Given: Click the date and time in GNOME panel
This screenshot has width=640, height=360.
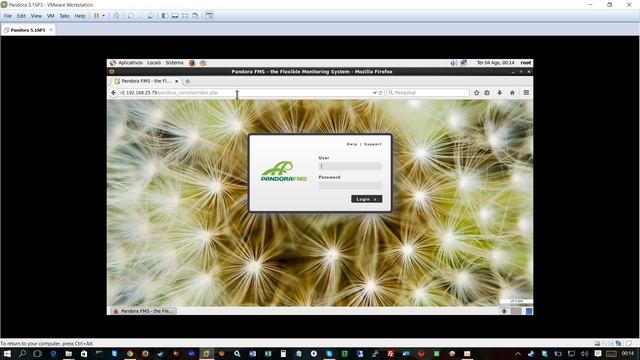Looking at the screenshot, I should pos(496,63).
